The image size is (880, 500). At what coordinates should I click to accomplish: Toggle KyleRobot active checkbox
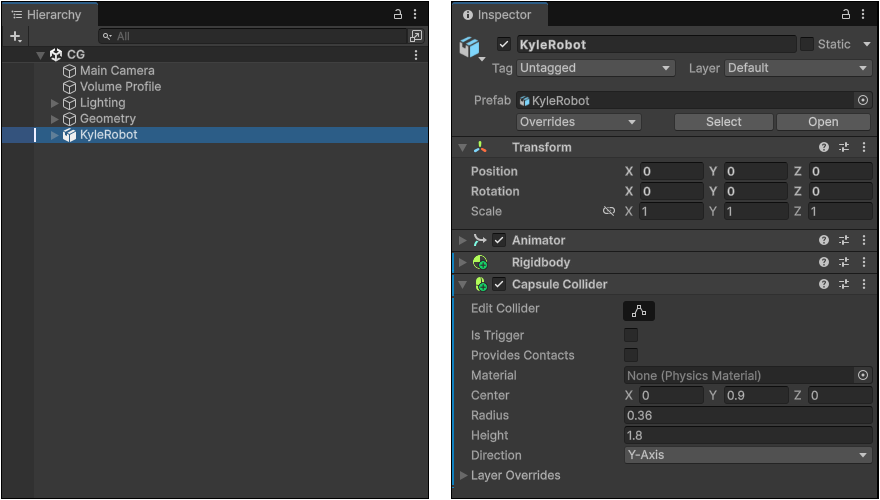(x=504, y=44)
